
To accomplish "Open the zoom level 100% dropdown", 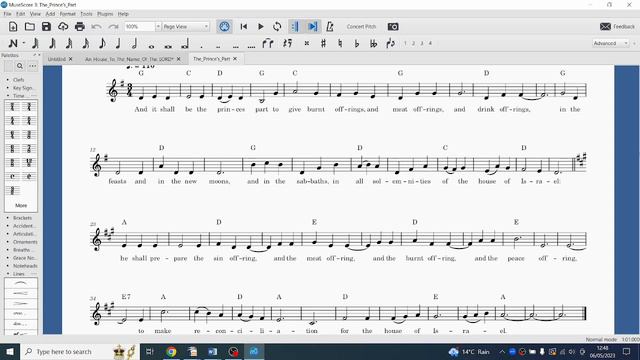I will [x=158, y=27].
